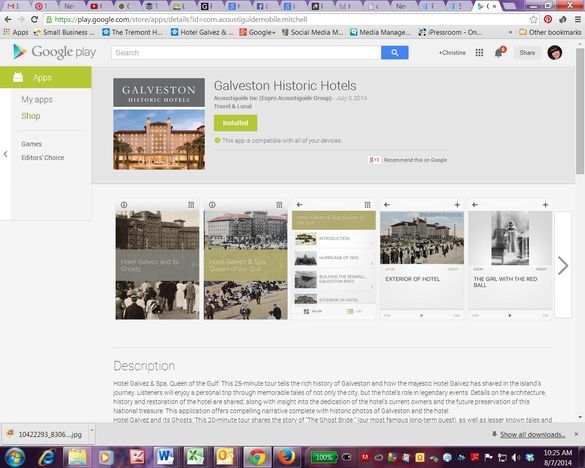Viewport: 585px width, 468px height.
Task: Reload the current page
Action: pyautogui.click(x=34, y=19)
